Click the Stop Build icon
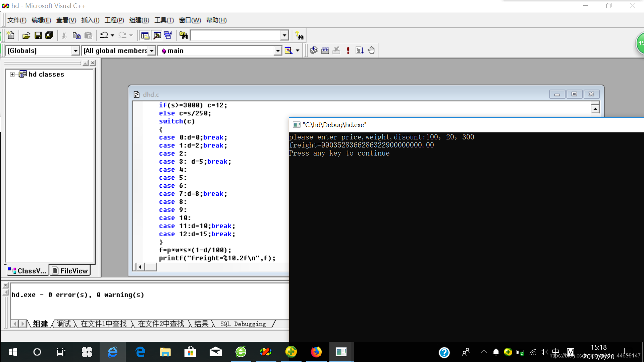This screenshot has height=362, width=644. [x=336, y=50]
